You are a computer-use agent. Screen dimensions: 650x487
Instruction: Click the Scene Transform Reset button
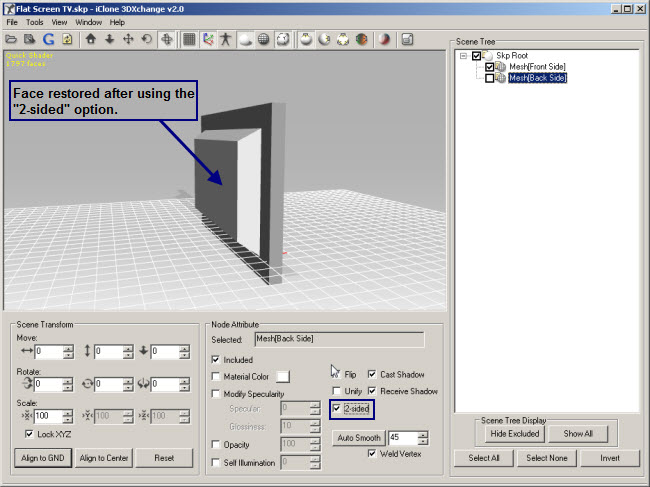(x=164, y=458)
